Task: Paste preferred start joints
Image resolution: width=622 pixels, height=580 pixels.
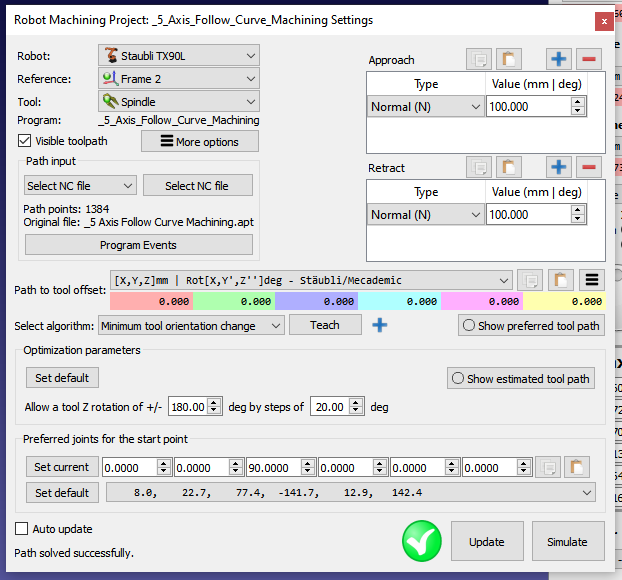Action: pyautogui.click(x=577, y=467)
